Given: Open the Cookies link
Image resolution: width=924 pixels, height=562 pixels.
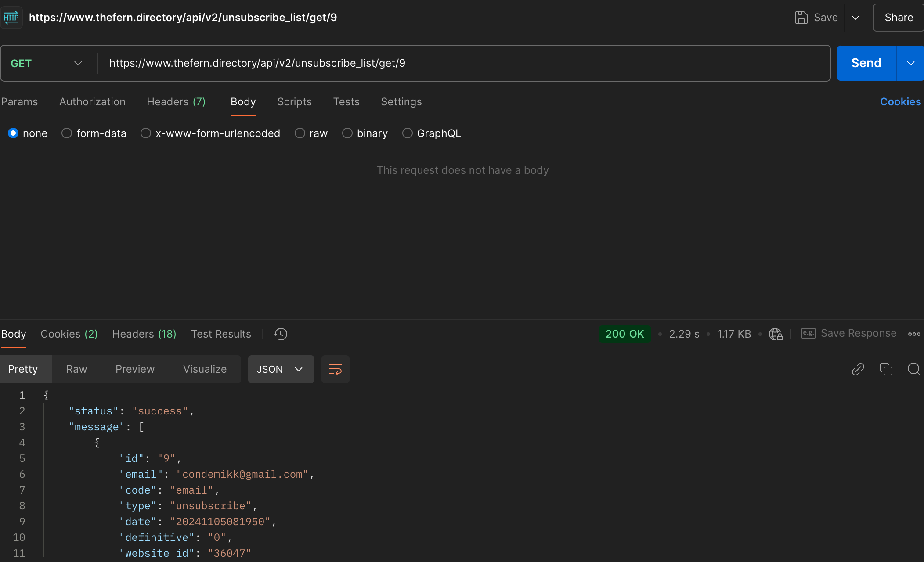Looking at the screenshot, I should coord(900,102).
